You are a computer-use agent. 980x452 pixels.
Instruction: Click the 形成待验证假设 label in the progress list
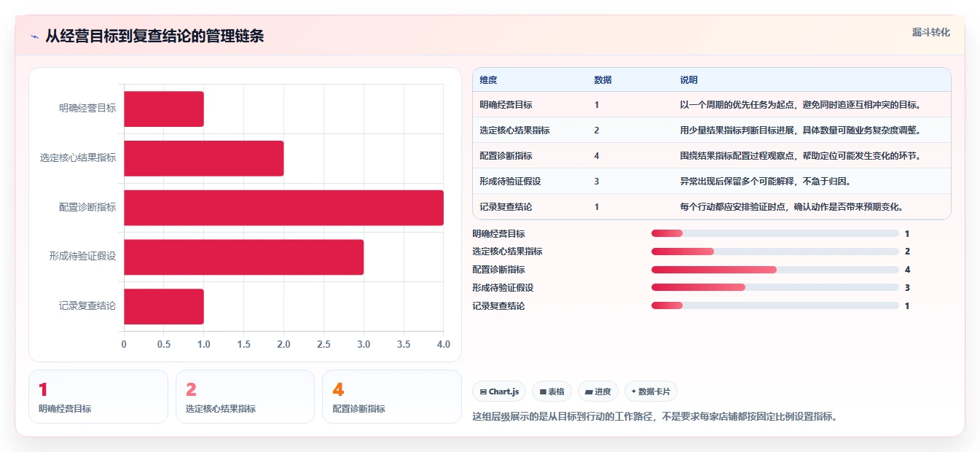tap(503, 288)
